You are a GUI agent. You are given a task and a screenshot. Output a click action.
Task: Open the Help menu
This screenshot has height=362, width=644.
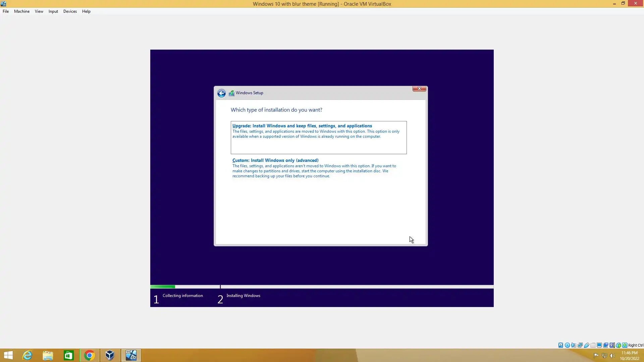[x=86, y=11]
